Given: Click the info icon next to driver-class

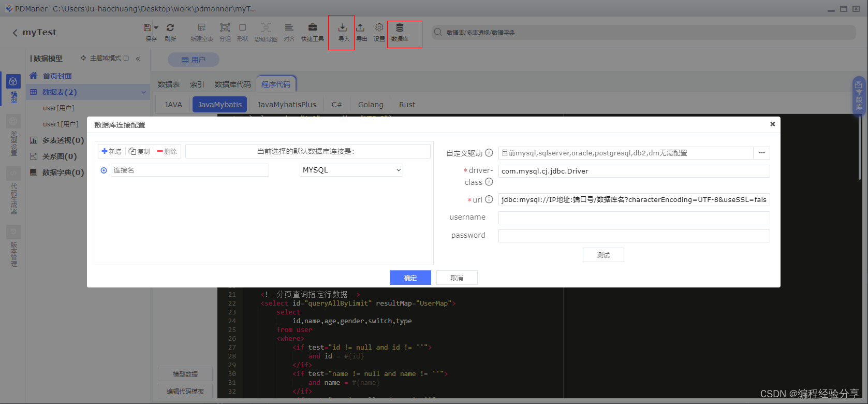Looking at the screenshot, I should click(x=489, y=182).
